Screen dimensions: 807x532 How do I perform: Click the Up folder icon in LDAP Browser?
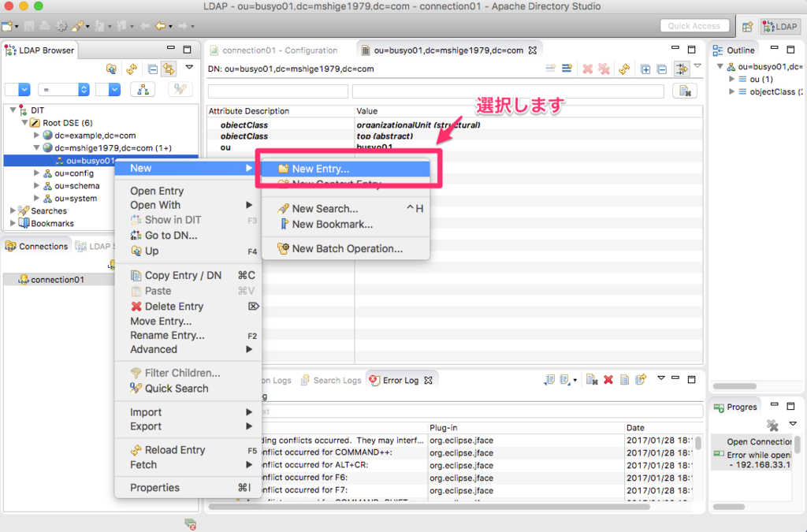[111, 69]
